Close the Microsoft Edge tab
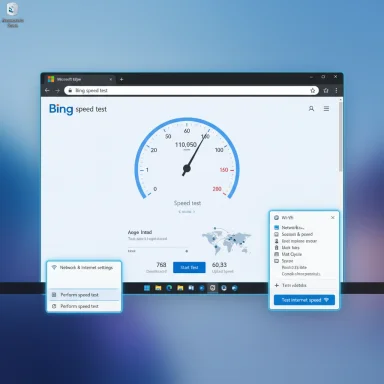The image size is (384, 384). point(111,79)
